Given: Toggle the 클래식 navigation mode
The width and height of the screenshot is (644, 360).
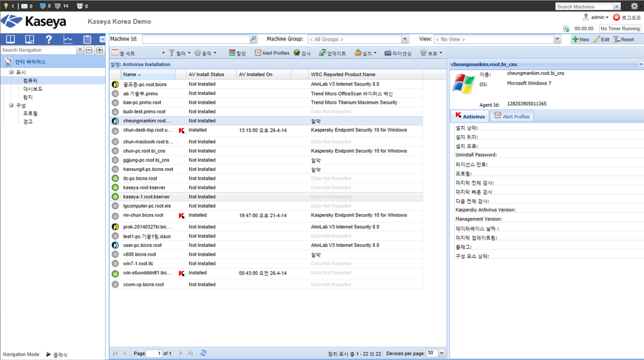Looking at the screenshot, I should tap(57, 355).
